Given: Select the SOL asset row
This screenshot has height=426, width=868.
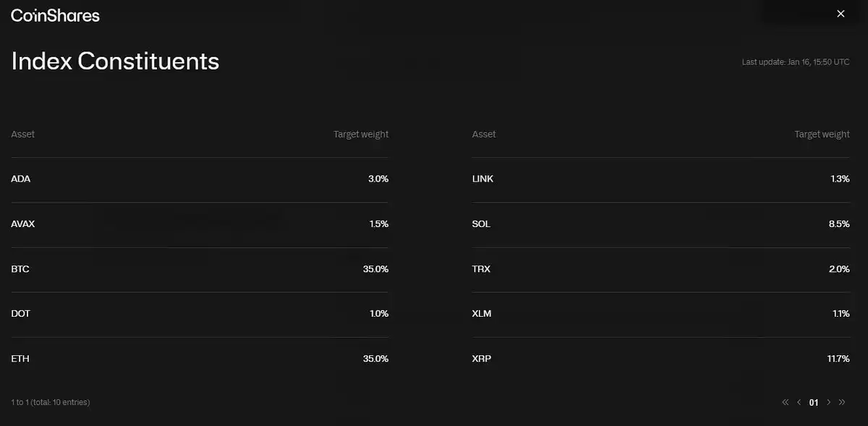Looking at the screenshot, I should tap(661, 224).
